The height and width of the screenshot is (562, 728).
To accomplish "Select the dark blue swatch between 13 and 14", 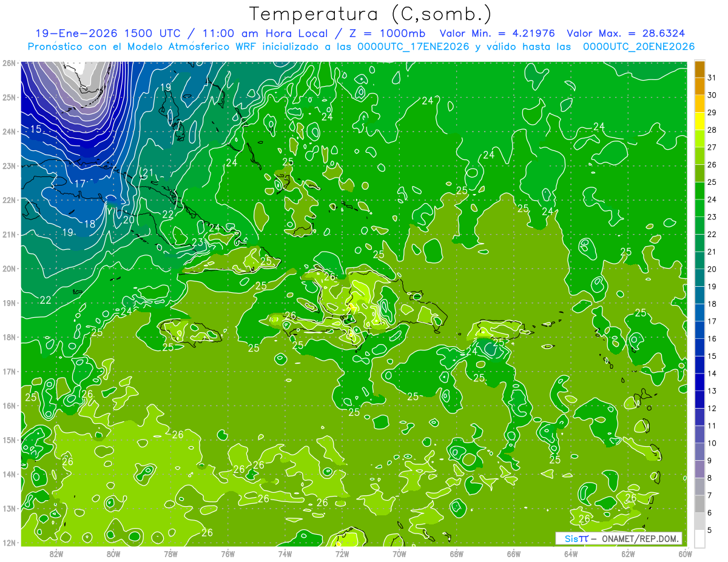I will [x=699, y=381].
